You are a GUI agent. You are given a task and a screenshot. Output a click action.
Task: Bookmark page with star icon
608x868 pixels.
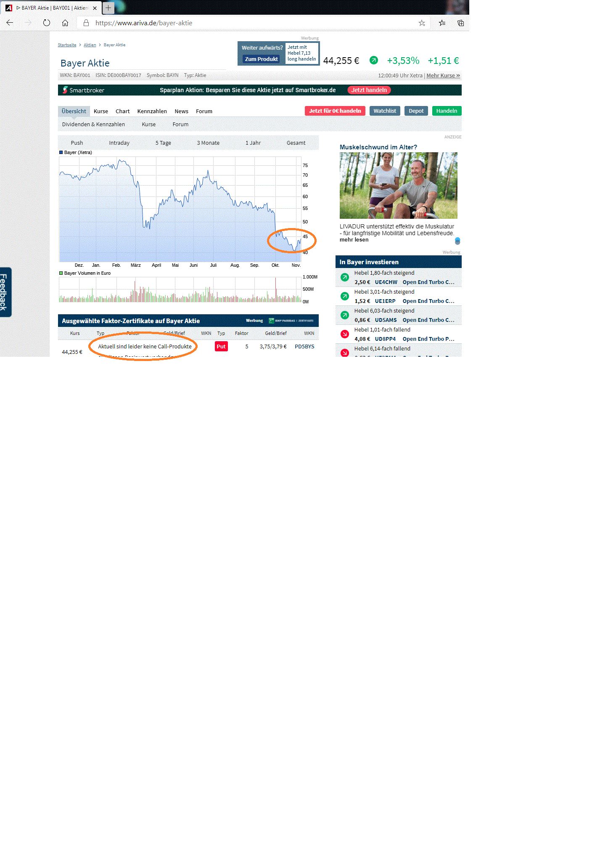point(422,23)
